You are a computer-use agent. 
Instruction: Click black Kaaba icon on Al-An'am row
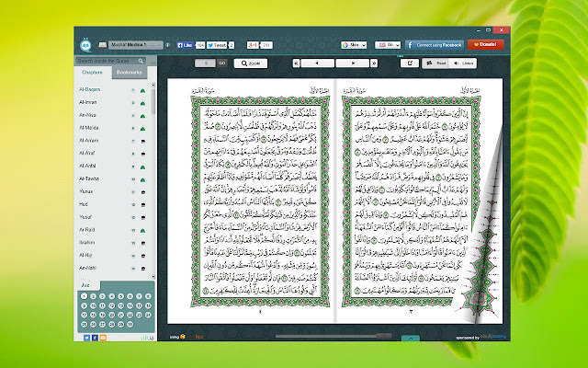point(143,142)
